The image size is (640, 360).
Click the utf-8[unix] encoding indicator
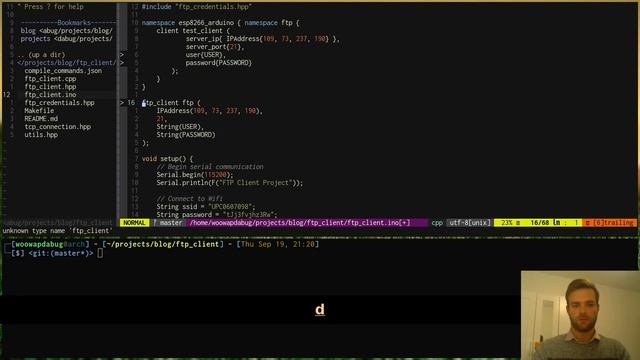pyautogui.click(x=469, y=223)
